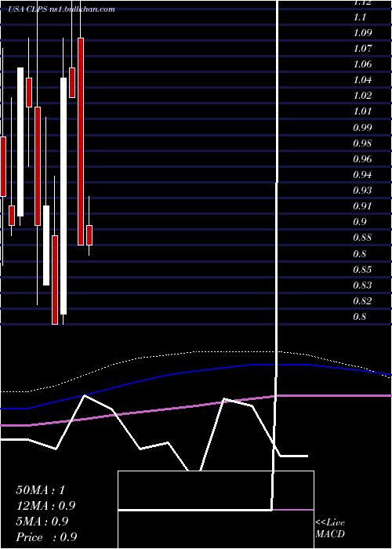Click the 0.94 price axis label
This screenshot has height=549, width=392.
click(362, 175)
